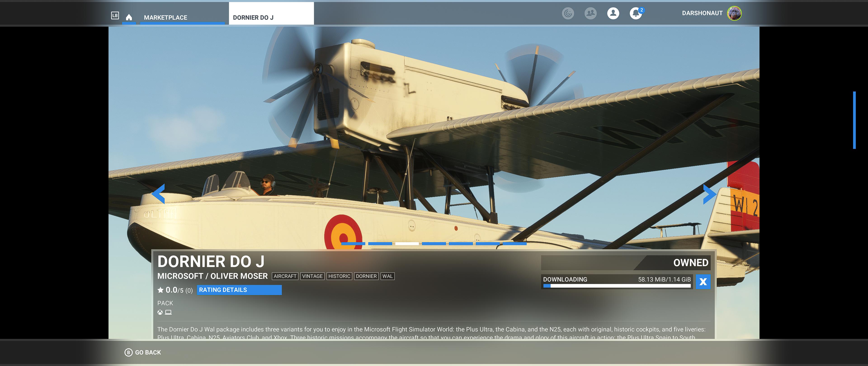The height and width of the screenshot is (366, 868).
Task: Open the profile person icon
Action: coord(613,13)
